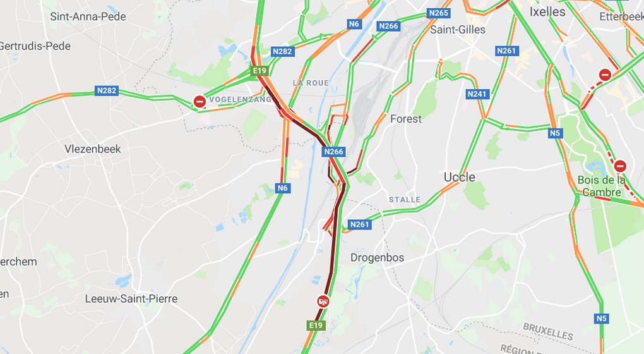Screen dimensions: 644x354
Task: Click the Drogenbos town label
Action: pyautogui.click(x=377, y=258)
